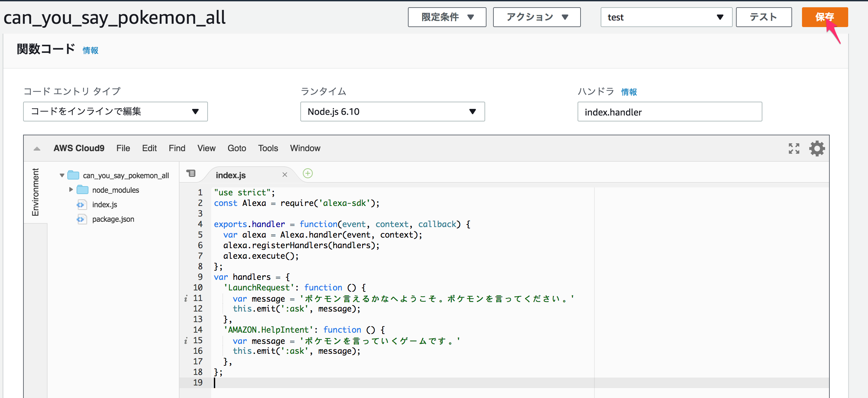Click line number 4 in the gutter
The width and height of the screenshot is (868, 398).
200,224
